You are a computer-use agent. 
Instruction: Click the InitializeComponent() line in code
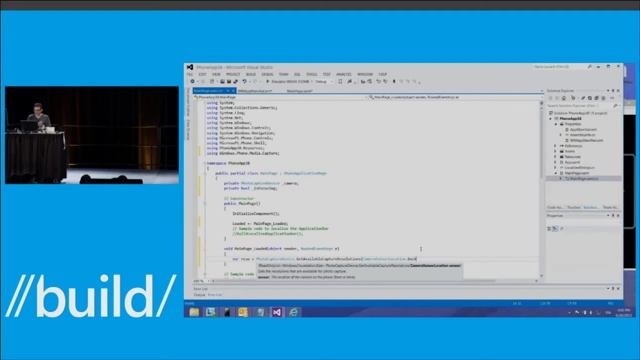pyautogui.click(x=256, y=213)
